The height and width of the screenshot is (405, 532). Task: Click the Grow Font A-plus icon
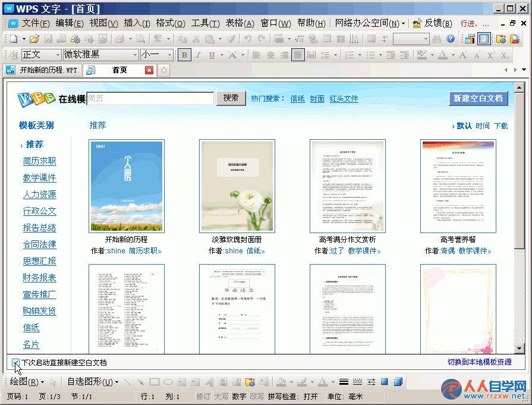point(463,55)
